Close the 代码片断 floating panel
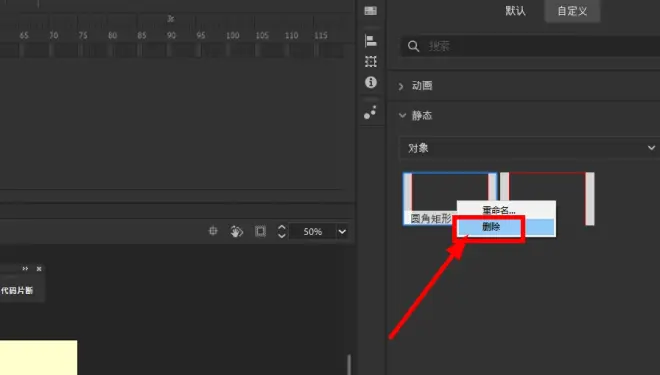This screenshot has width=660, height=375. click(39, 269)
